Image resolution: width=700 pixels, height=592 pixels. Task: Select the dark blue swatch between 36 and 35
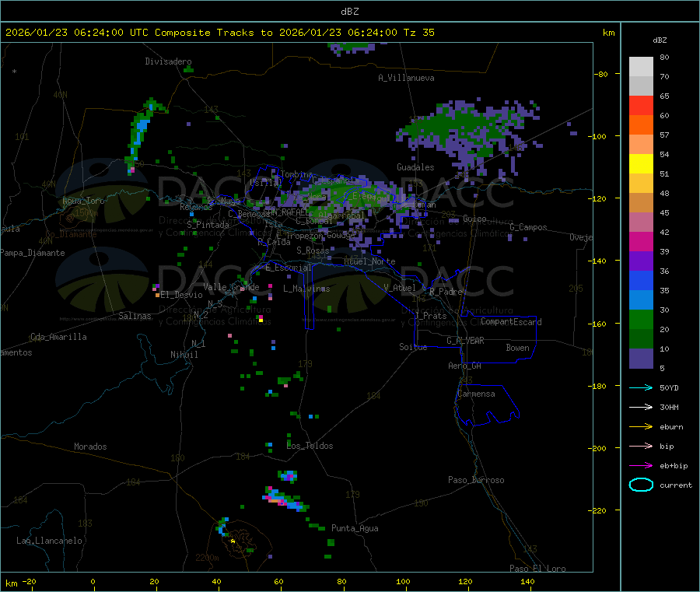641,280
